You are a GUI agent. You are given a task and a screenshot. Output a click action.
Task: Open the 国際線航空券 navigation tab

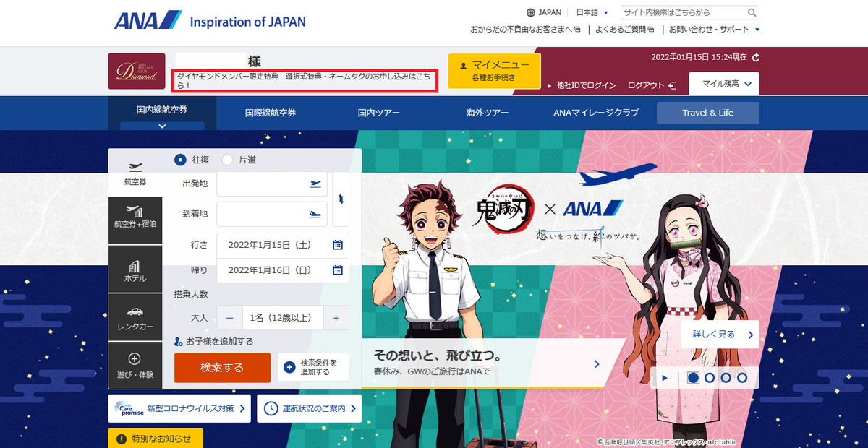(x=271, y=113)
